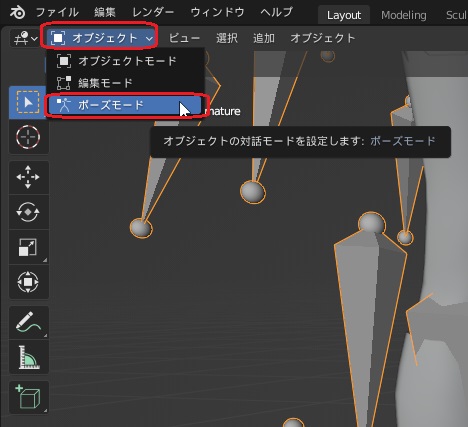Select the Add Cube tool
Image resolution: width=468 pixels, height=427 pixels.
coord(28,397)
